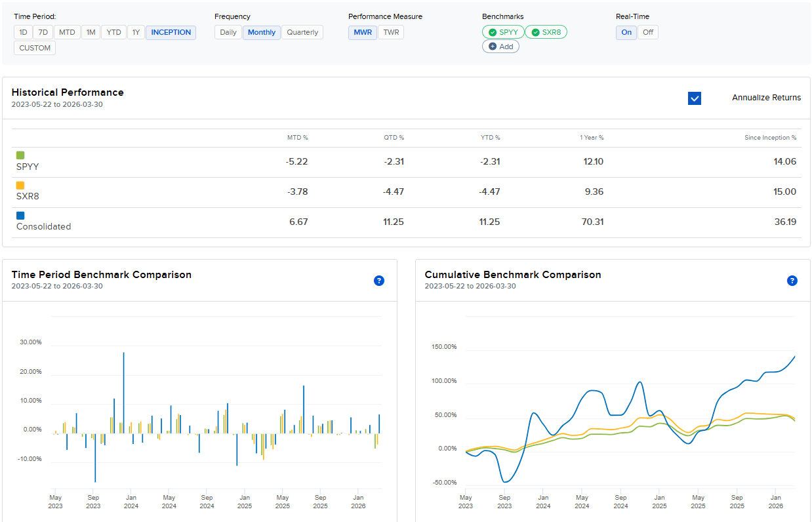Screen dimensions: 812x522
Task: Uncheck the Annualize Returns checkbox
Action: (x=695, y=98)
